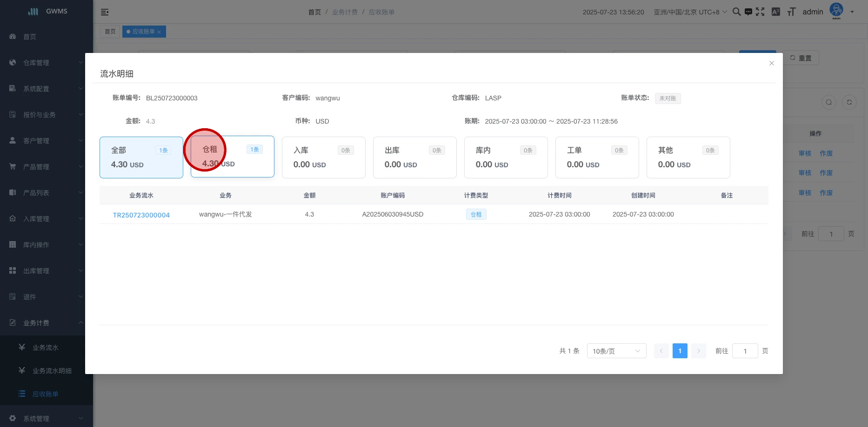Viewport: 868px width, 427px height.
Task: Click page number 1 button
Action: (680, 351)
